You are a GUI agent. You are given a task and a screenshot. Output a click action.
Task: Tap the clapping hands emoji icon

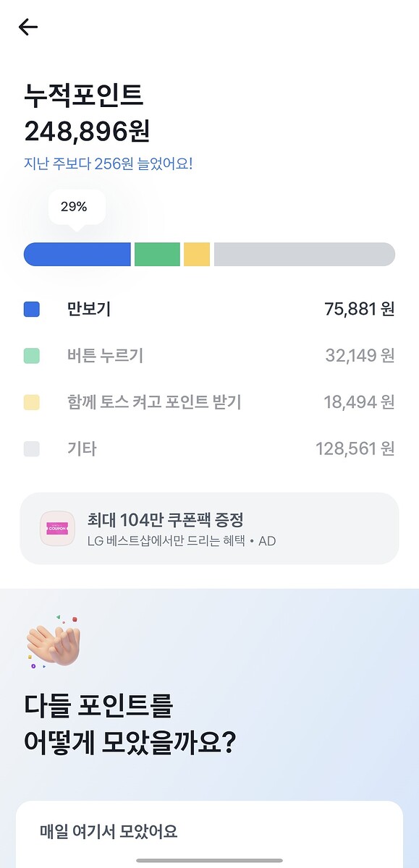(x=53, y=642)
